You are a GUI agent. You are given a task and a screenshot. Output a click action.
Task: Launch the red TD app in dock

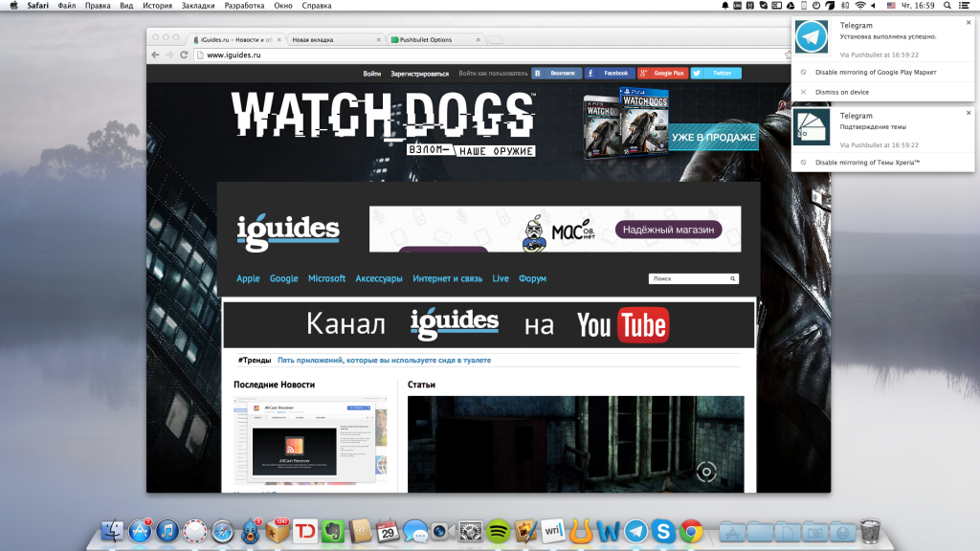click(305, 532)
